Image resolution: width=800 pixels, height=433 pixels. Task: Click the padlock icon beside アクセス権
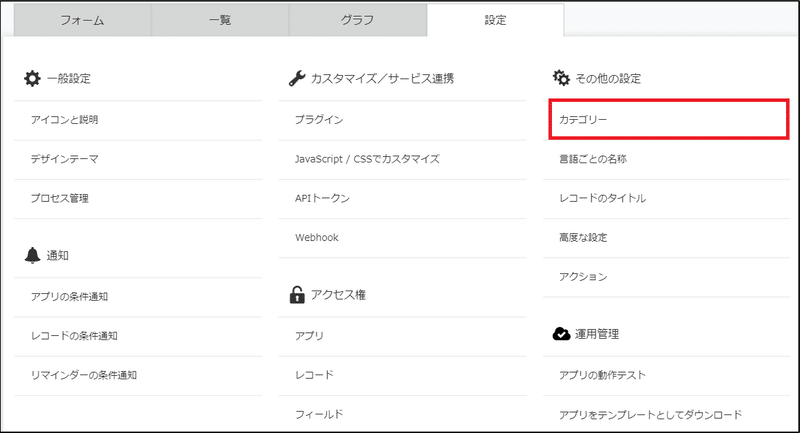pyautogui.click(x=297, y=294)
